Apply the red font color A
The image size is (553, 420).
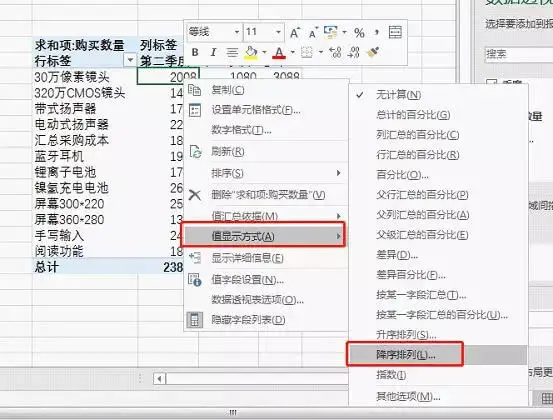[279, 53]
